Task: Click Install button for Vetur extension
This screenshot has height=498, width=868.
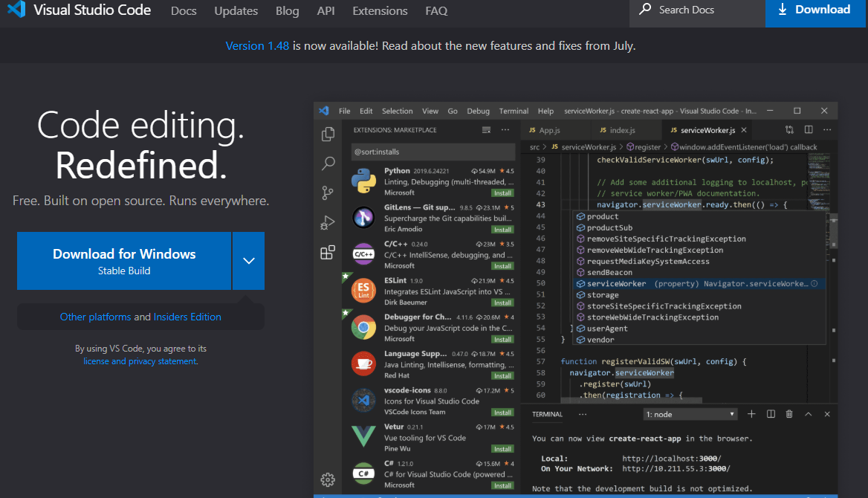Action: tap(502, 449)
